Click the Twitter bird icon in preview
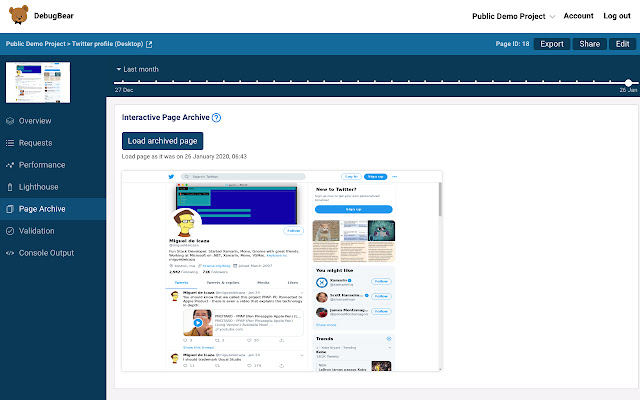 coord(171,177)
